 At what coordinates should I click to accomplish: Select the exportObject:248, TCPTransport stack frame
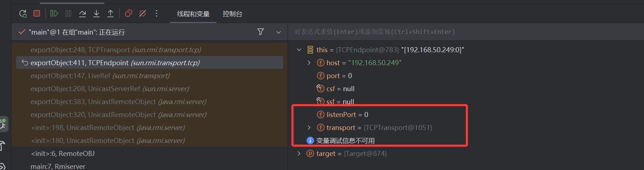(116, 50)
